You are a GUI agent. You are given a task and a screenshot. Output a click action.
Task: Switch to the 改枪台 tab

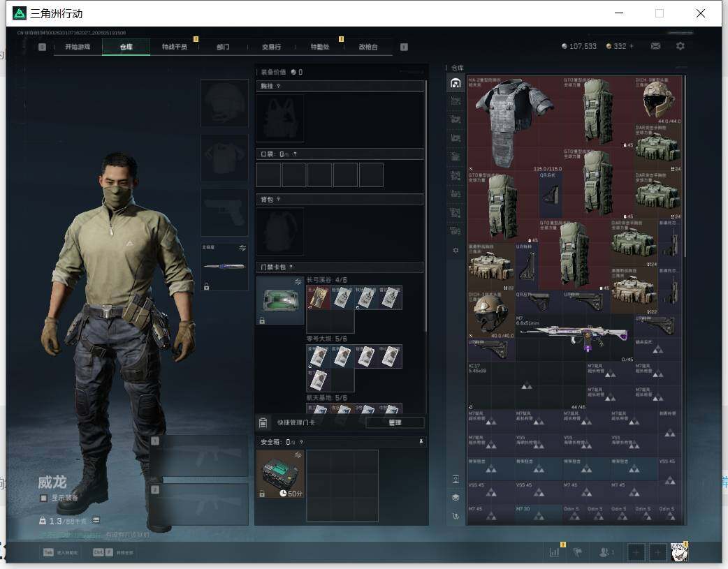click(x=368, y=47)
